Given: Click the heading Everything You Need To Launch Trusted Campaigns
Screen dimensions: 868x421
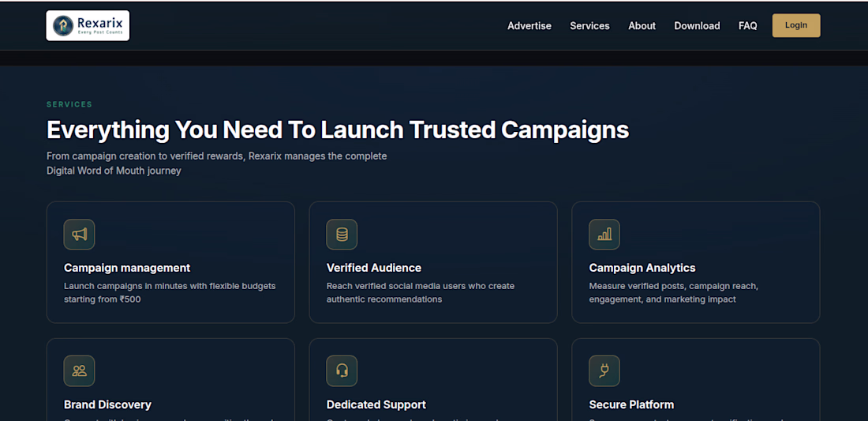Looking at the screenshot, I should point(338,130).
